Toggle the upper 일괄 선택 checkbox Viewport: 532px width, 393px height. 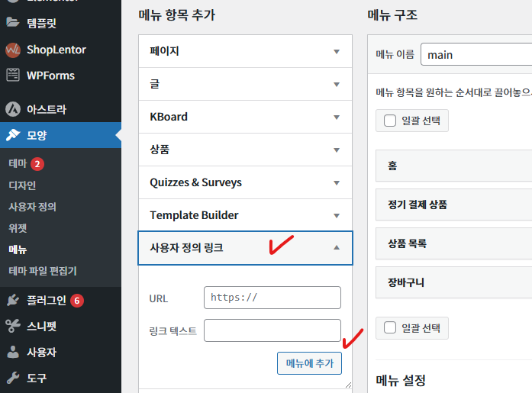click(x=390, y=121)
